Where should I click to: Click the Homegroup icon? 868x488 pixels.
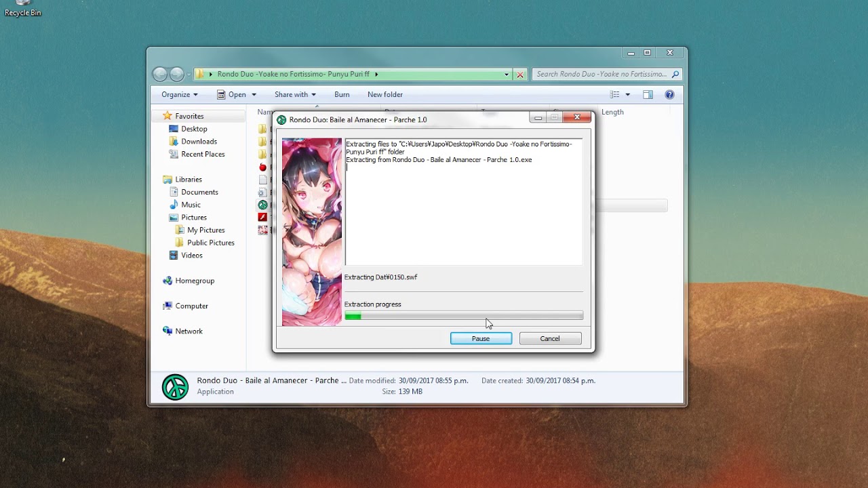click(x=167, y=281)
